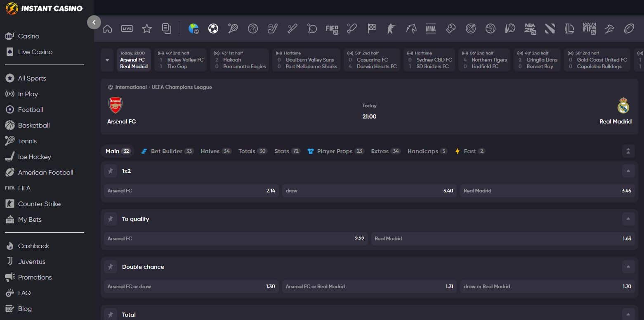Switch to the Stats tab
Screen dimensions: 644x320
point(287,151)
